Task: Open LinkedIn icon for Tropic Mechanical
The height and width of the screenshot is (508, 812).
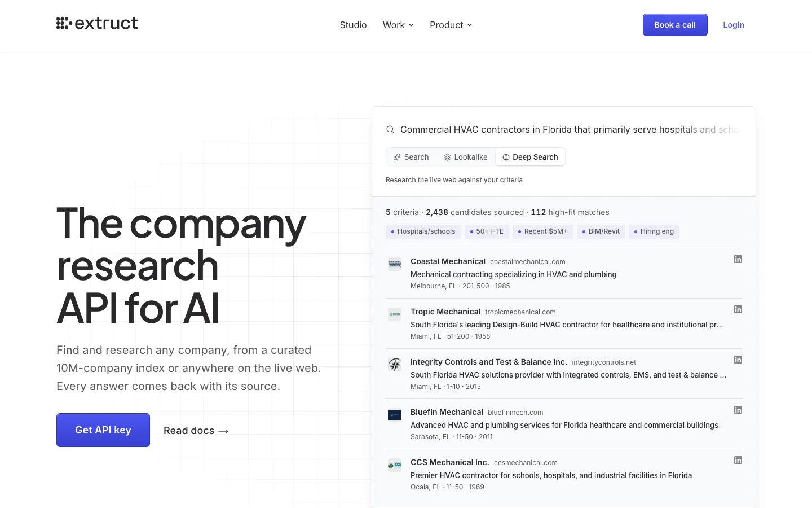Action: point(738,309)
